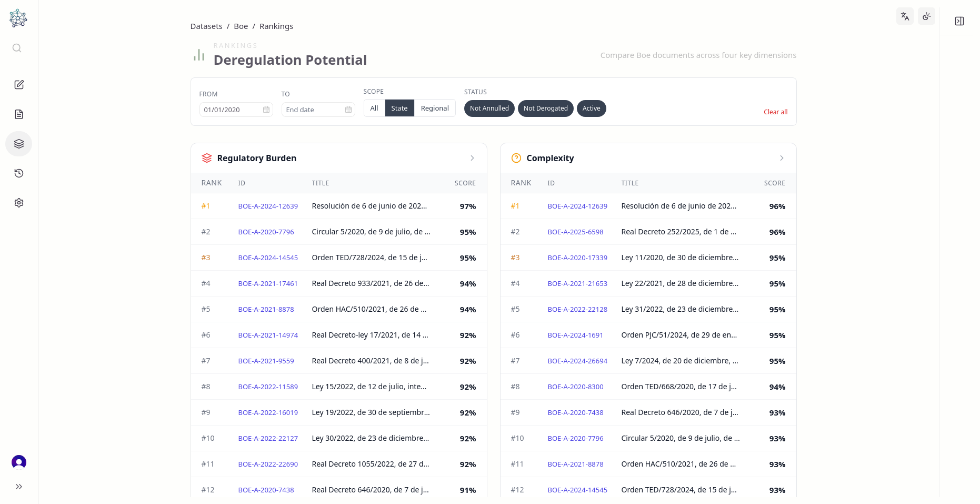Expand the Complexity ranking with its chevron
This screenshot has width=980, height=504.
pos(782,158)
